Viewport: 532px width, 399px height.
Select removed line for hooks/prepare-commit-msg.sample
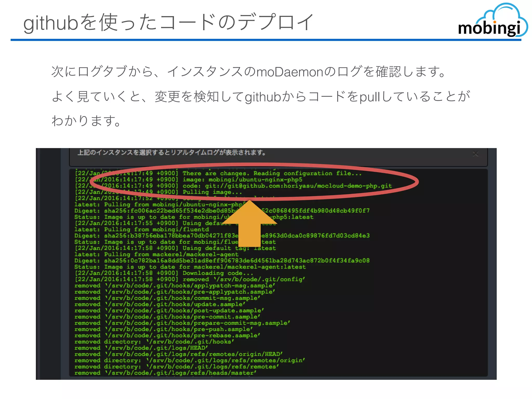(x=182, y=323)
